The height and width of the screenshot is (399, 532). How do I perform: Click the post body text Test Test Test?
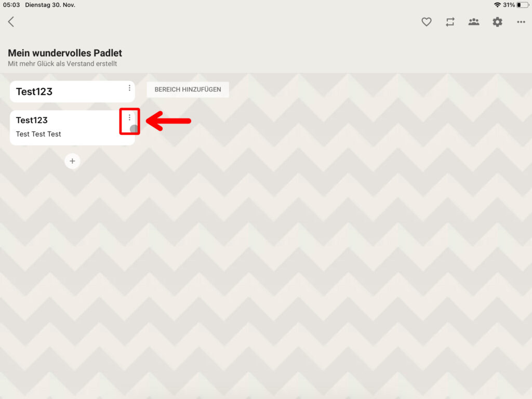pyautogui.click(x=38, y=134)
